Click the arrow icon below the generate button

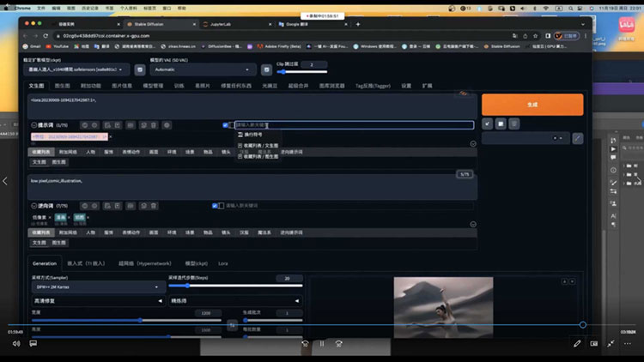pyautogui.click(x=488, y=124)
